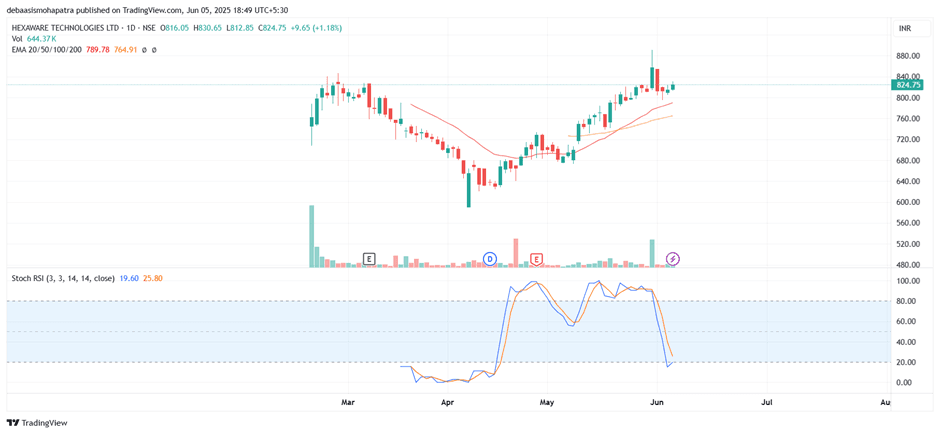This screenshot has width=940, height=434.
Task: Click the purple lightning bolt marker
Action: [673, 259]
